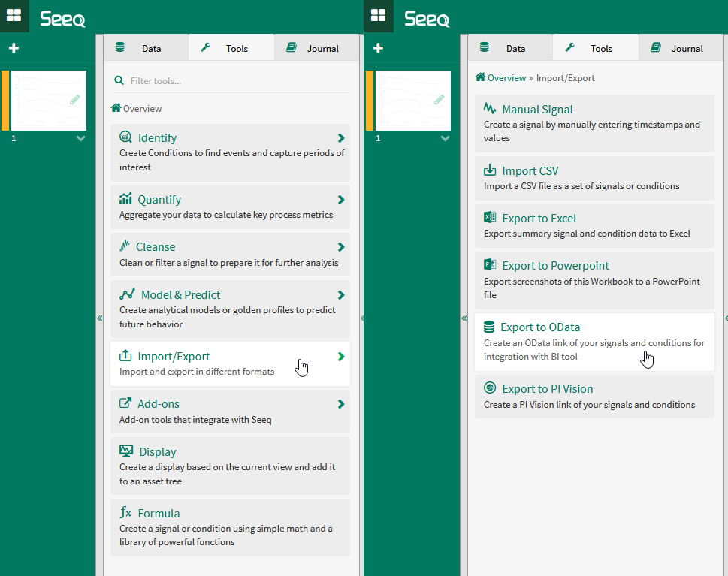728x576 pixels.
Task: Go back via Overview breadcrumb before Import/Export
Action: [506, 78]
